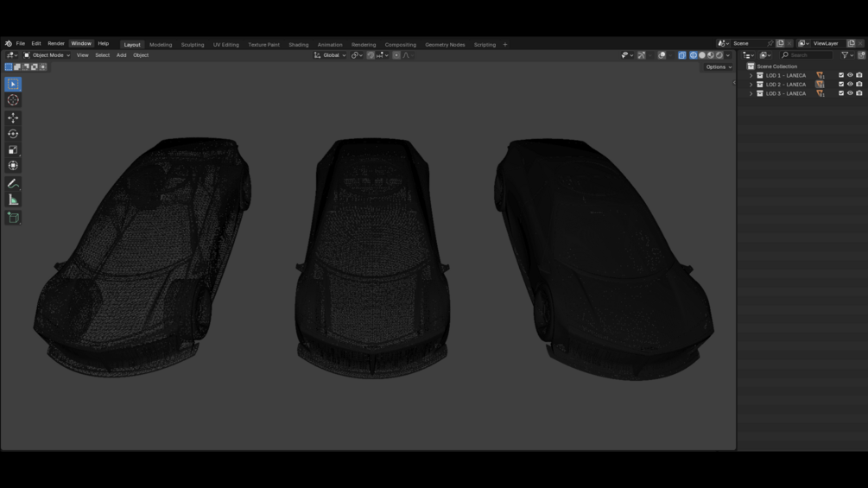
Task: Open the File menu
Action: pos(21,43)
